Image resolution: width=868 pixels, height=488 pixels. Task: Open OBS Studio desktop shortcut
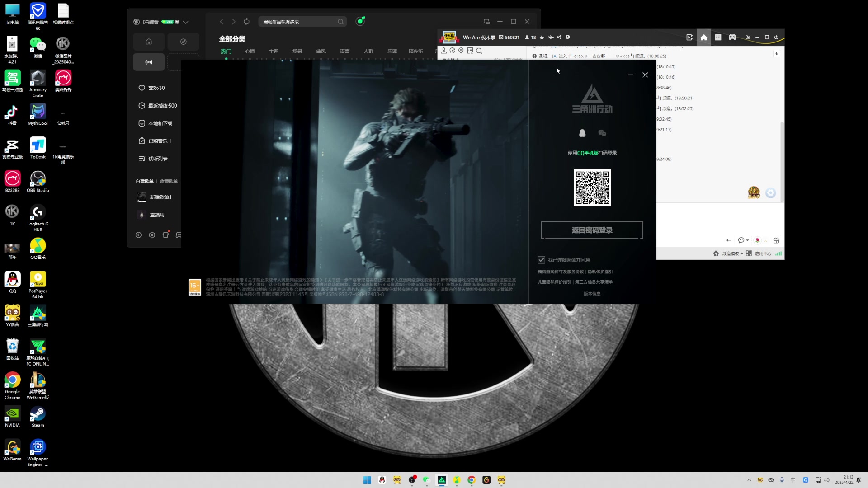38,182
